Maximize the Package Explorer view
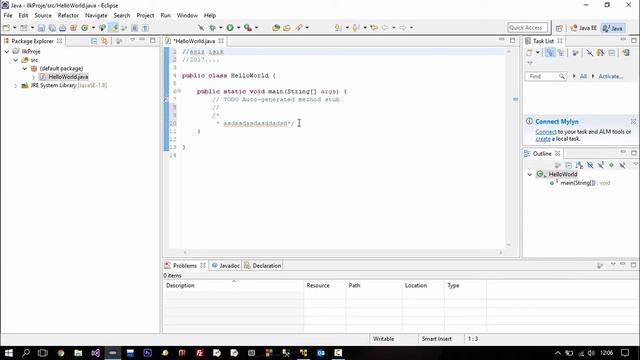The width and height of the screenshot is (640, 360). click(153, 40)
